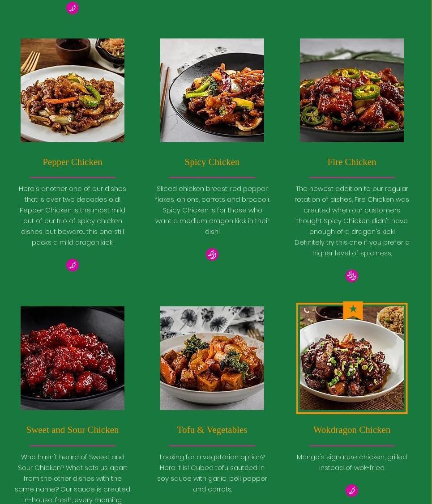Click the chili icon under Wokdragon Chicken
The image size is (432, 504).
tap(351, 491)
